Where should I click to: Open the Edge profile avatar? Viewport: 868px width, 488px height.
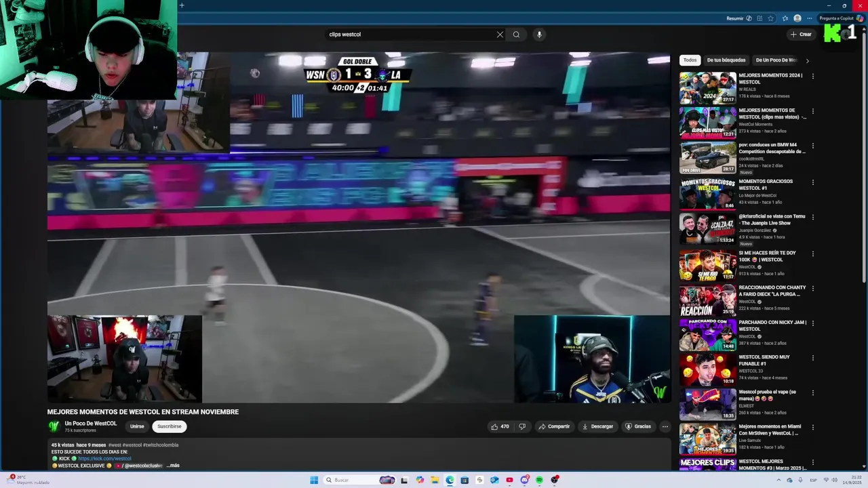(x=797, y=18)
